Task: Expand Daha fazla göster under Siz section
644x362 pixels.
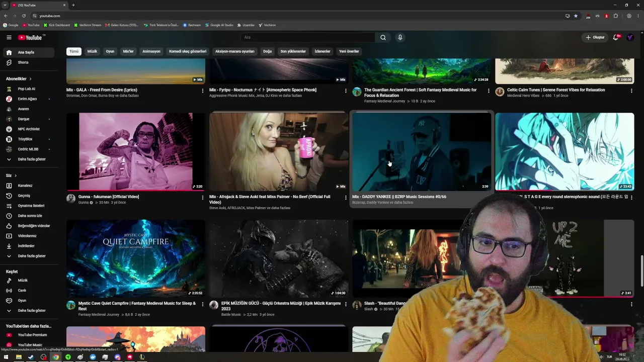Action: click(28, 256)
